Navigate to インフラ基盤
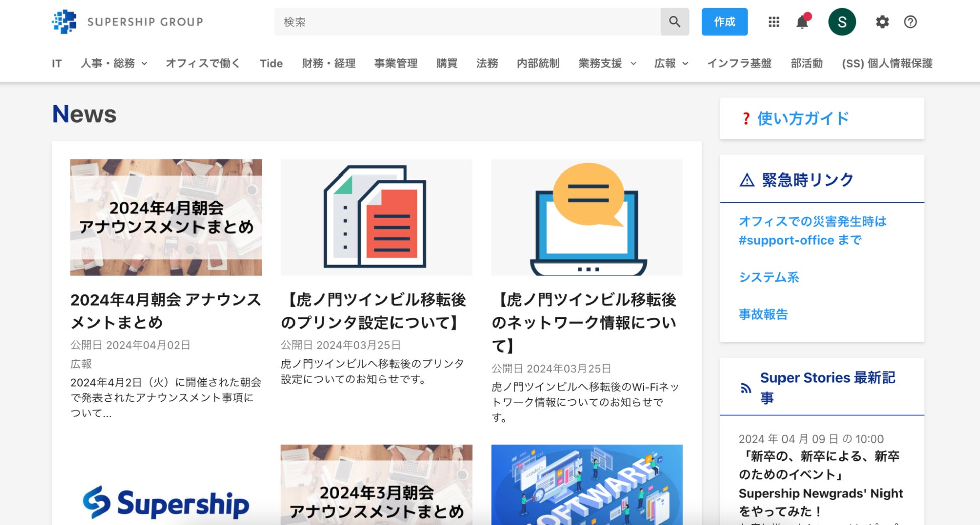 (x=739, y=63)
